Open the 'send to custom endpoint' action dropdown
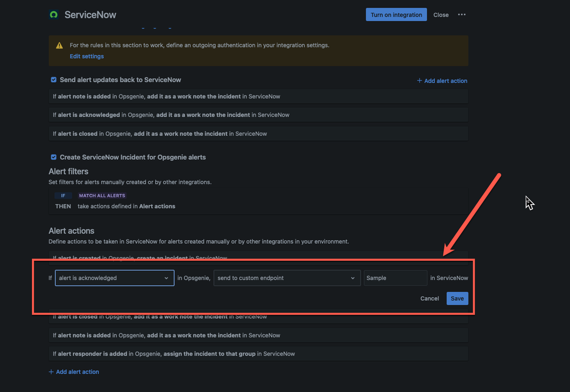The image size is (570, 392). 287,278
